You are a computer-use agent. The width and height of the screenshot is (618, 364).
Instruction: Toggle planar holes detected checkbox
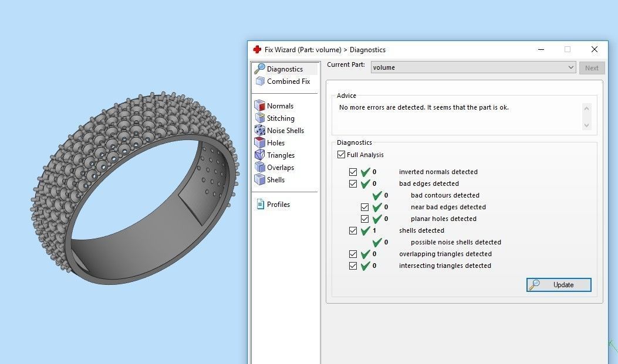click(x=364, y=219)
